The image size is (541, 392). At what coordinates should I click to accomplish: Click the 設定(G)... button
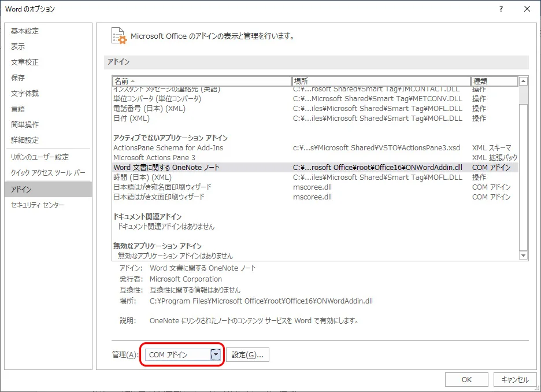point(247,355)
